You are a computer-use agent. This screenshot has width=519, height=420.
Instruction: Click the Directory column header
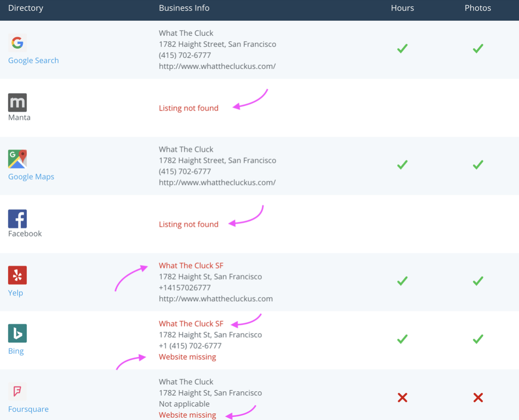26,8
